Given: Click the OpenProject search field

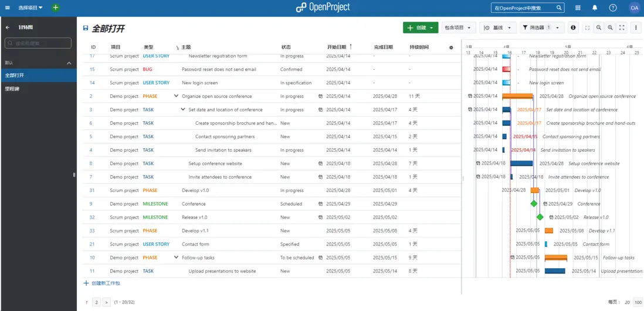Looking at the screenshot, I should pyautogui.click(x=524, y=8).
